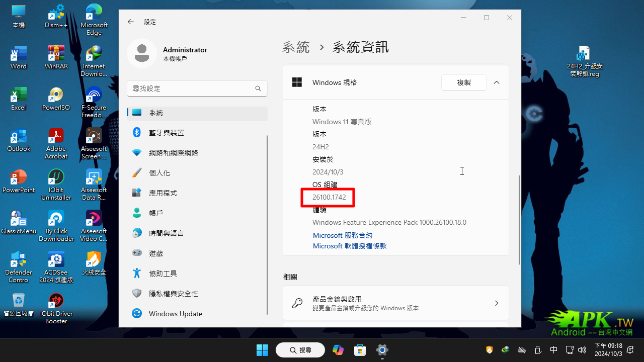Open Microsoft Edge desktop shortcut
The image size is (644, 362).
tap(94, 20)
